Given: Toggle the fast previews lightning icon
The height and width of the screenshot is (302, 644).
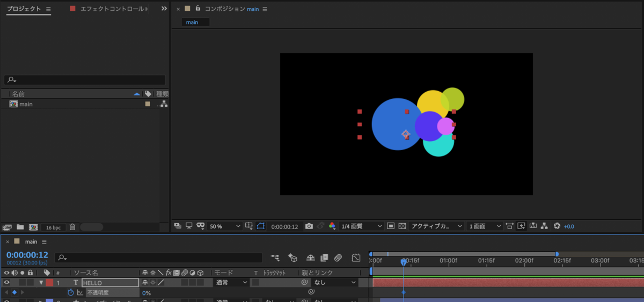Looking at the screenshot, I should 521,226.
